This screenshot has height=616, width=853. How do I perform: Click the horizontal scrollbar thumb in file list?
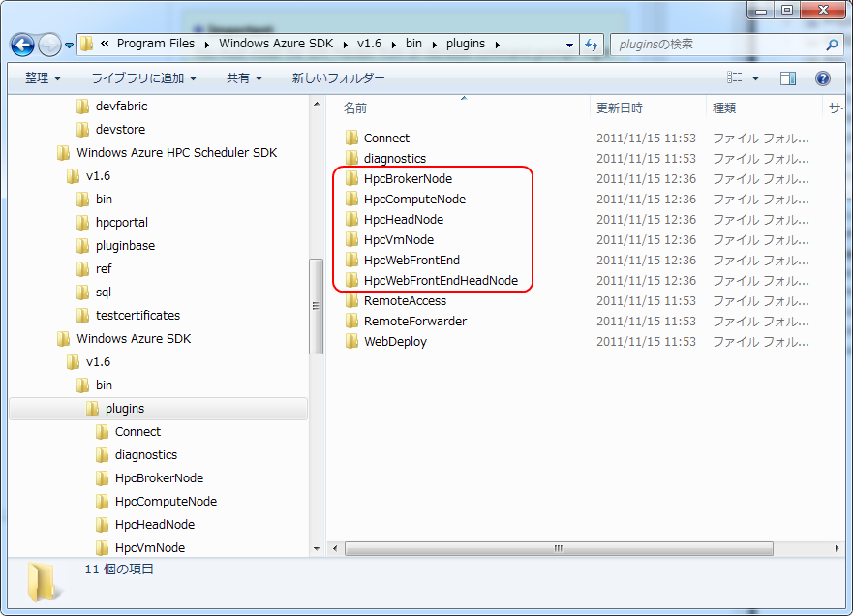(559, 548)
